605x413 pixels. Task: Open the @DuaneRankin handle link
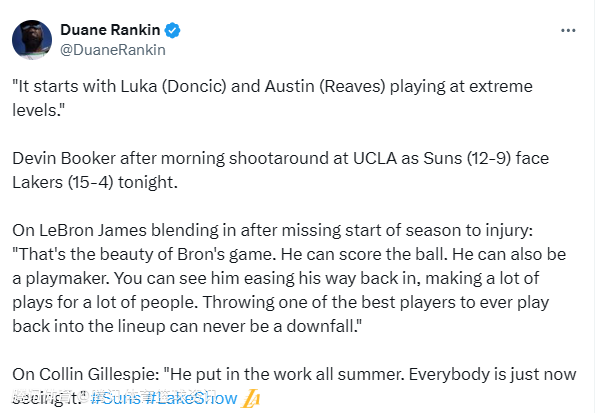(112, 49)
